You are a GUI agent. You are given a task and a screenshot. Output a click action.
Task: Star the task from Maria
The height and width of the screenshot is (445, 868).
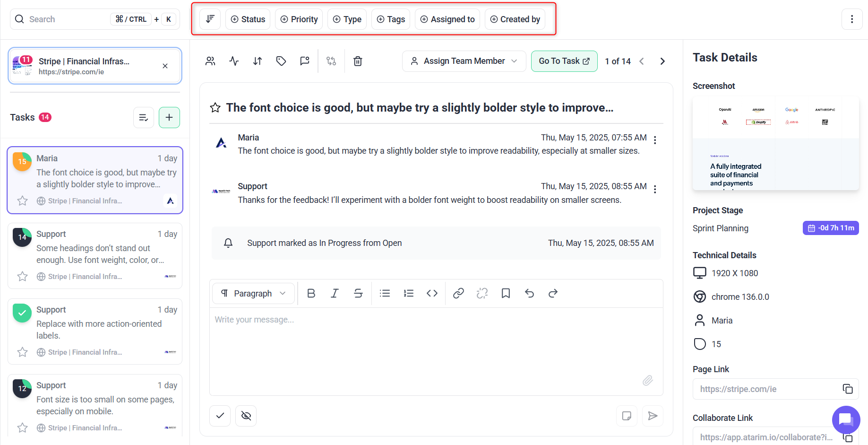(22, 201)
